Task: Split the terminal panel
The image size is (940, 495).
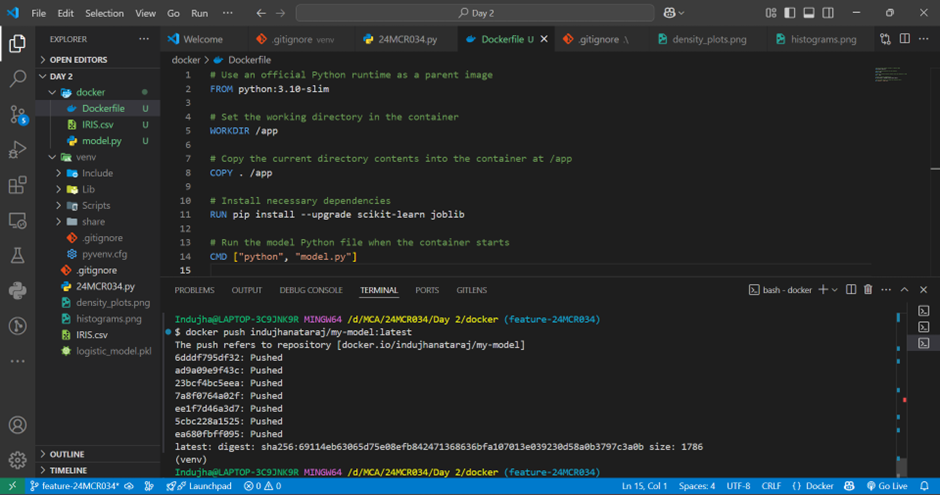Action: pyautogui.click(x=851, y=289)
